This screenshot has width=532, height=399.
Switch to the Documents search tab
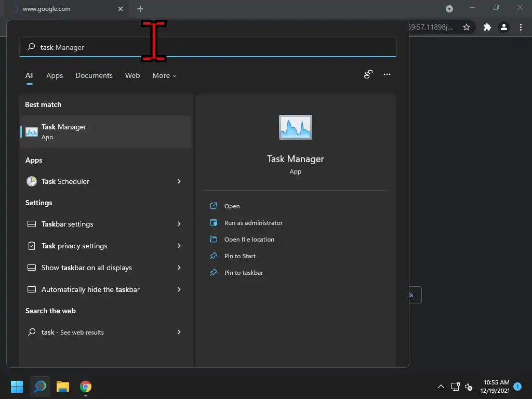point(94,76)
